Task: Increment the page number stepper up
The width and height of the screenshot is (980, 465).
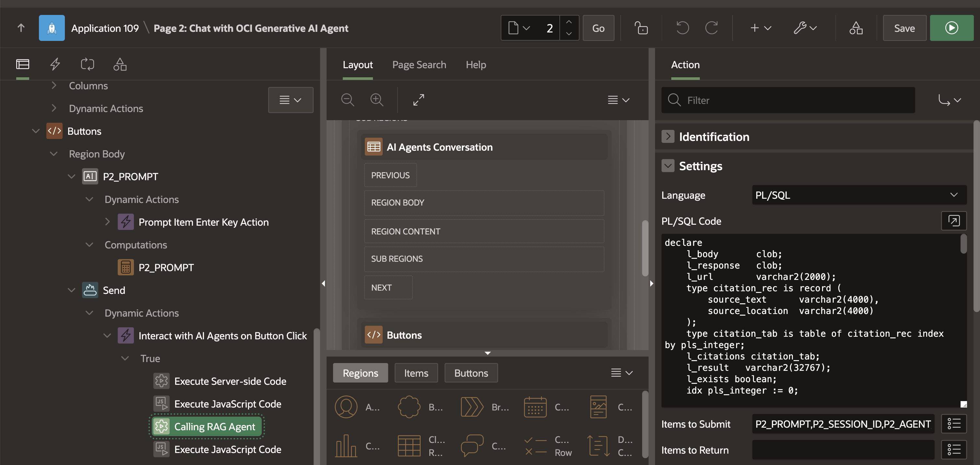Action: pos(569,22)
